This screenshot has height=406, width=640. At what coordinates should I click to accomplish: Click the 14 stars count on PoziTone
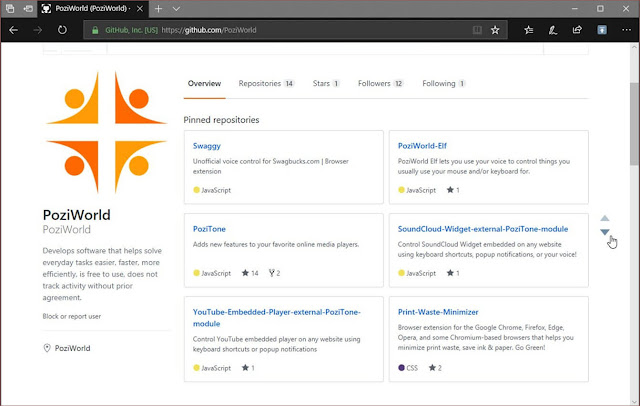(x=250, y=273)
